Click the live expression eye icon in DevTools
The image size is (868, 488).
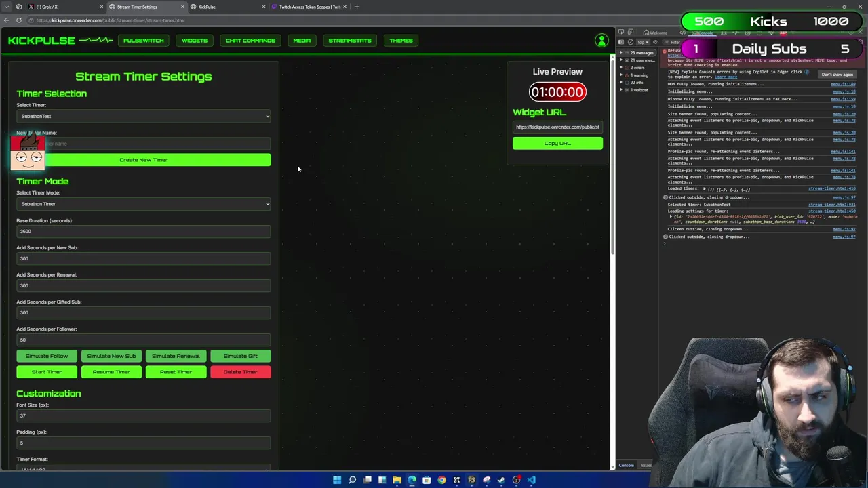[656, 42]
